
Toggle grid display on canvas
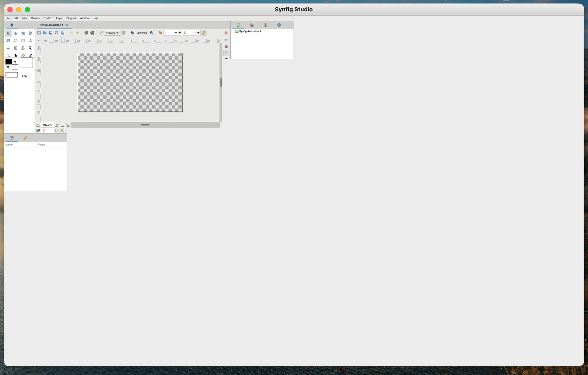(x=226, y=40)
